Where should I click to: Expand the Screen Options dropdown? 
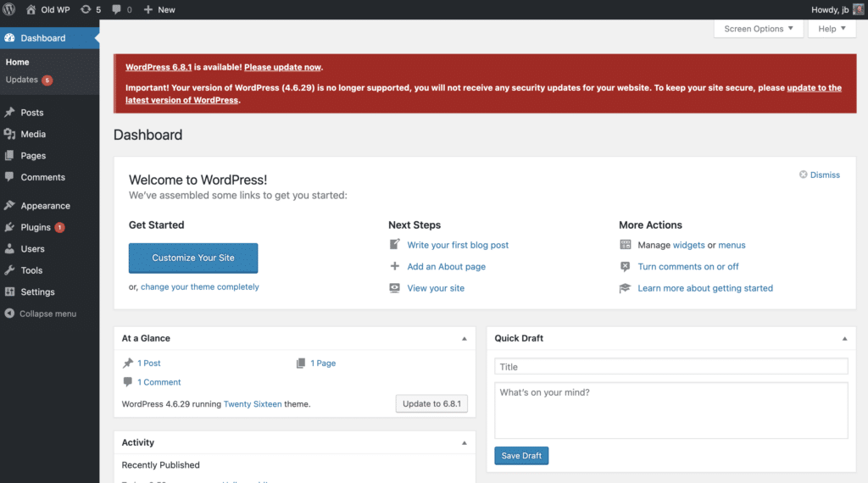point(759,29)
